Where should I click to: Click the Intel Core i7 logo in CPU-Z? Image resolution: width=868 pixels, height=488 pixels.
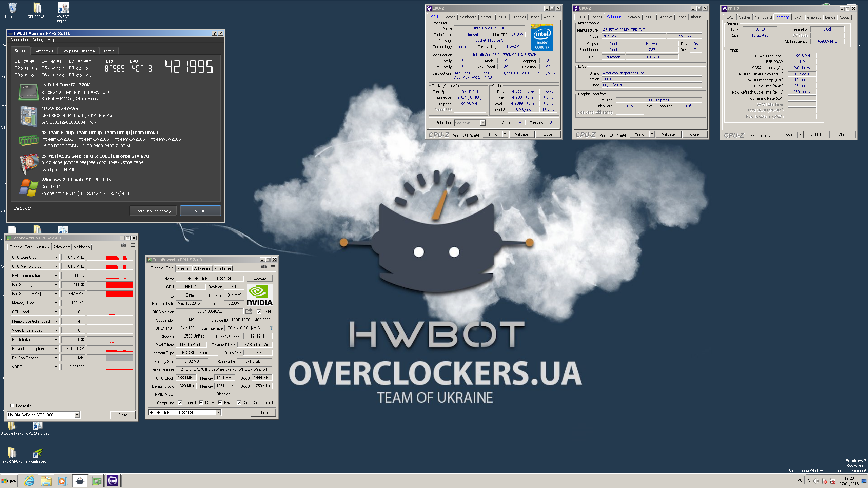coord(542,37)
